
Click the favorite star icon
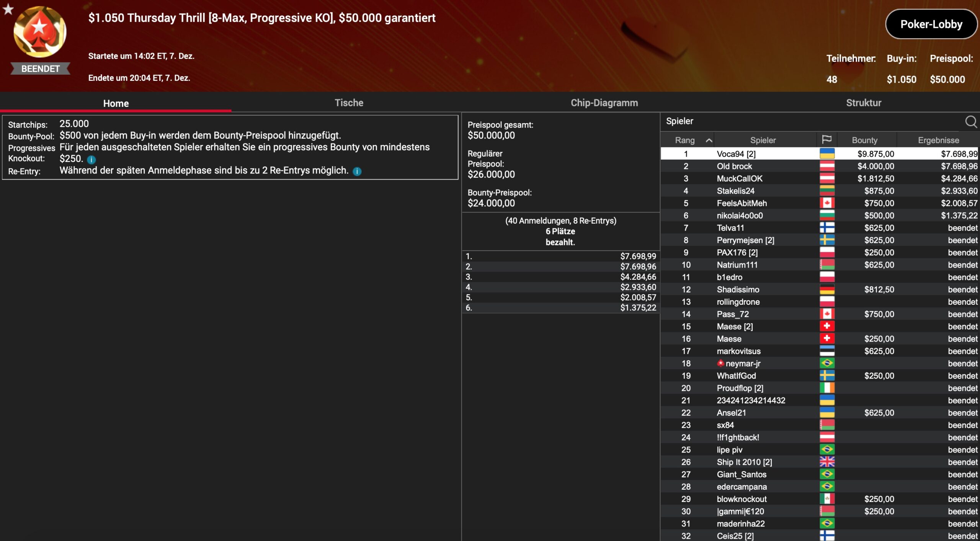[8, 9]
